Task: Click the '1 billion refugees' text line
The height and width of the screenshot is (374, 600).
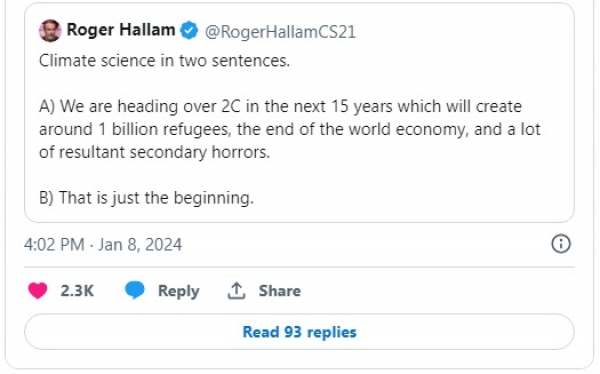Action: tap(290, 129)
